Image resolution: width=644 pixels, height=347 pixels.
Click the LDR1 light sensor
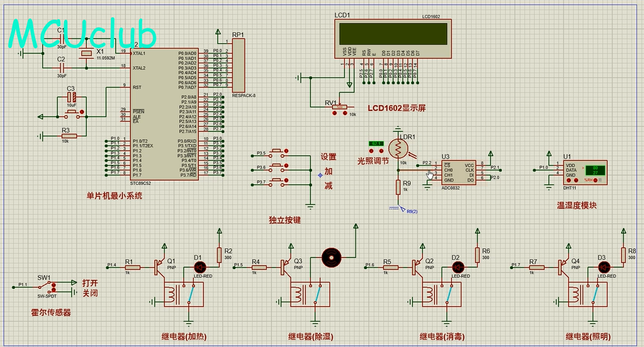[398, 148]
